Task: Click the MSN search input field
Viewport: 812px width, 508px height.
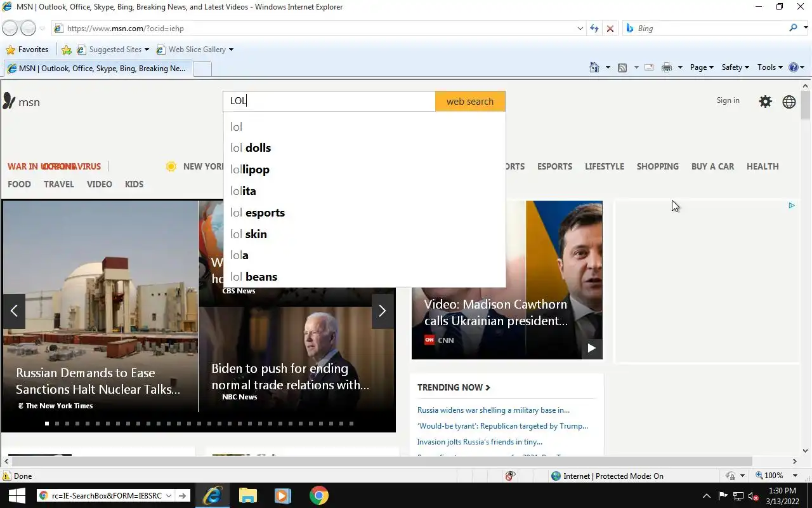Action: [329, 101]
